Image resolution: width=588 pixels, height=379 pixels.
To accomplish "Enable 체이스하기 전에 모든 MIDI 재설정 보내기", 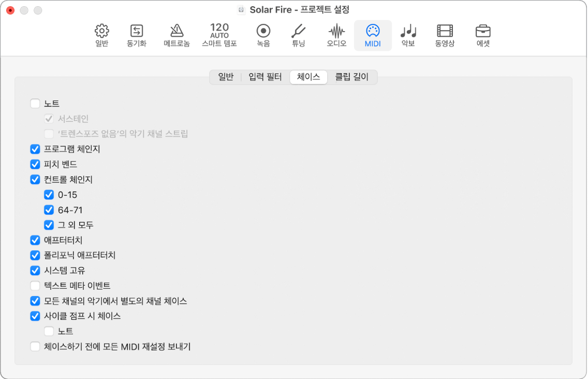I will coord(35,347).
